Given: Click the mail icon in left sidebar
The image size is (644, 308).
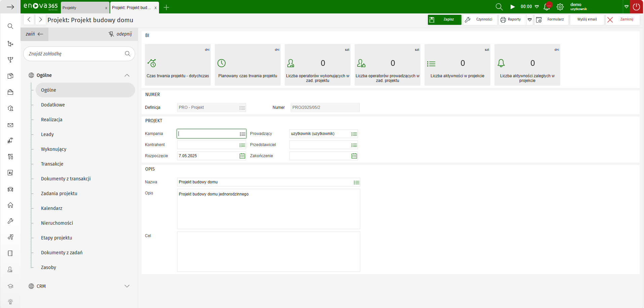Looking at the screenshot, I should tap(10, 125).
